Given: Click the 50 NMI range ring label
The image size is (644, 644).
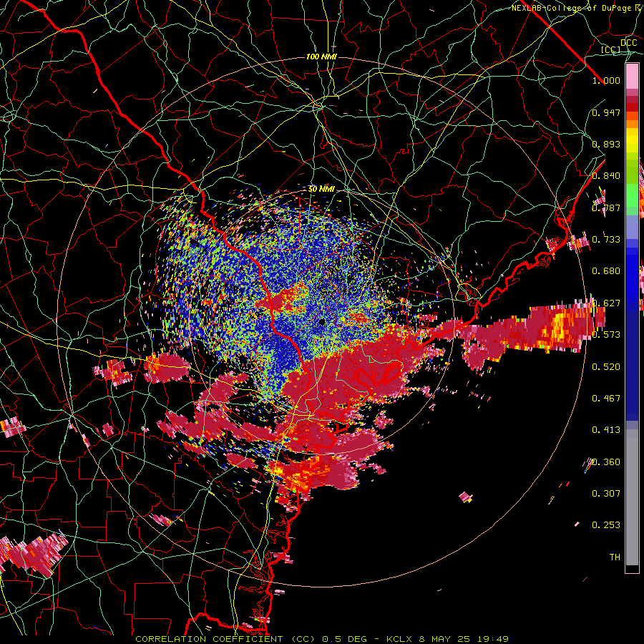Looking at the screenshot, I should tap(321, 189).
